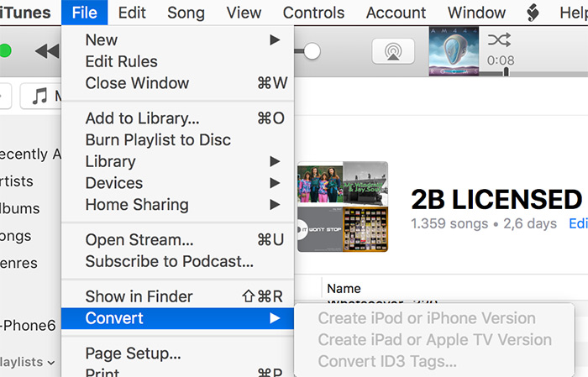The width and height of the screenshot is (588, 377).
Task: Expand the Library submenu
Action: [178, 161]
